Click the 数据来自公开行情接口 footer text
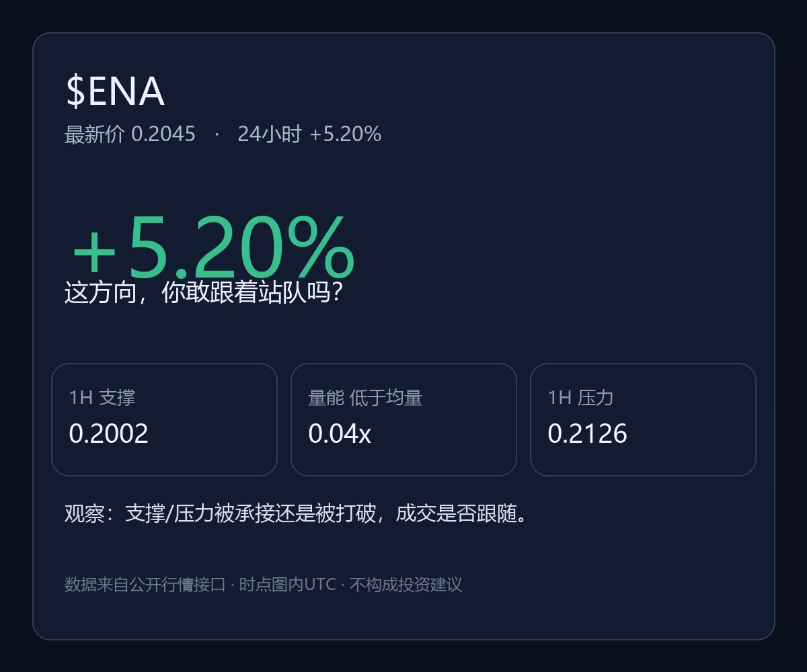Viewport: 807px width, 672px height. point(145,585)
